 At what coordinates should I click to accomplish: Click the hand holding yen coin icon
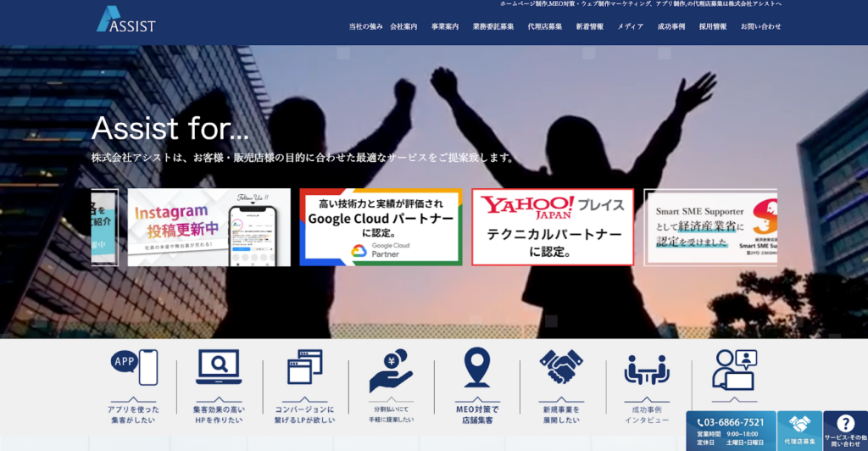tap(391, 370)
